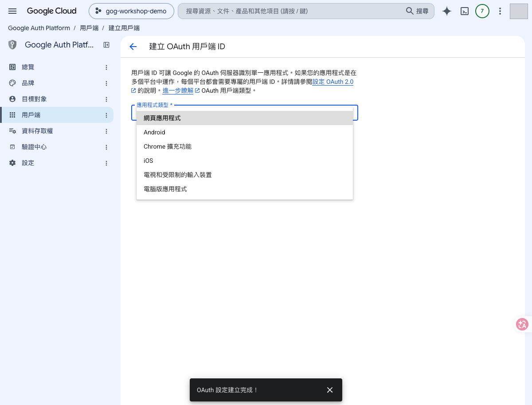Click the user account avatar

[x=519, y=11]
